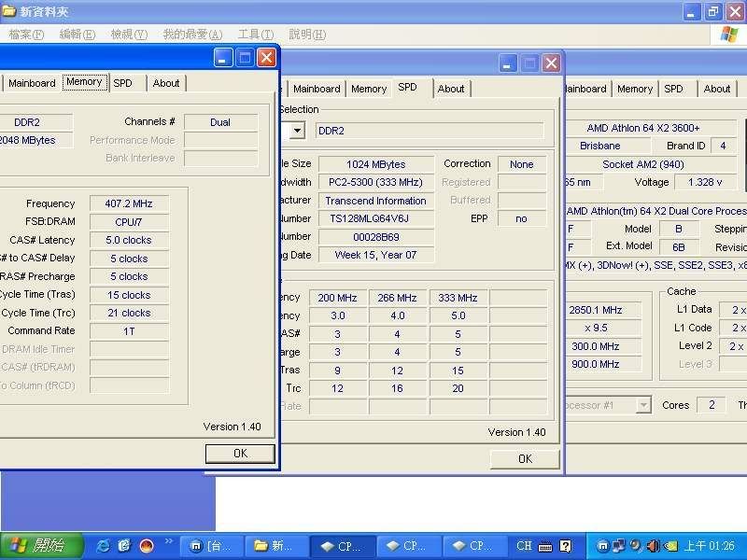Switch to Memory tab in the Athlon CPU window
The image size is (747, 560).
(635, 89)
